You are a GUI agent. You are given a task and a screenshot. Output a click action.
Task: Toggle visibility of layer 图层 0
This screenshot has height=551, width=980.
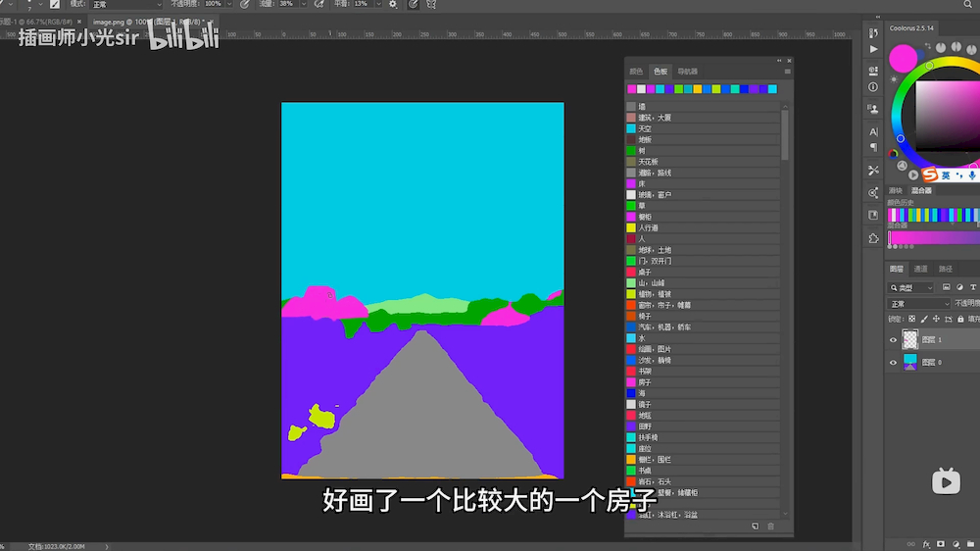[893, 362]
